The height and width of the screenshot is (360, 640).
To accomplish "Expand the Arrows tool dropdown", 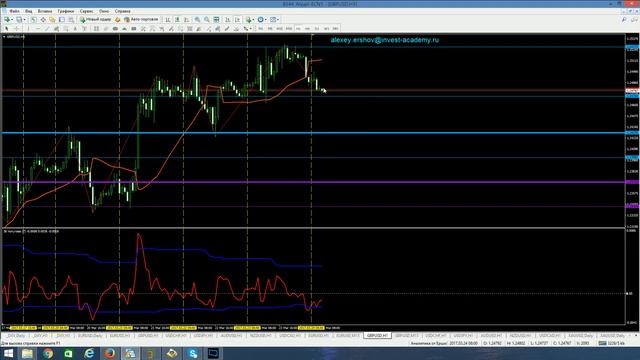I will pos(251,29).
